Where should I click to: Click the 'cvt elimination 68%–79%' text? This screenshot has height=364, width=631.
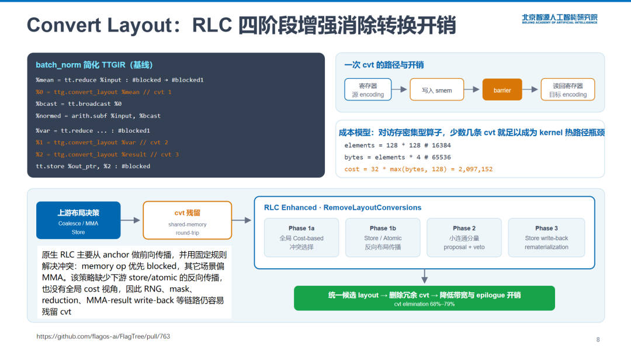coord(424,304)
